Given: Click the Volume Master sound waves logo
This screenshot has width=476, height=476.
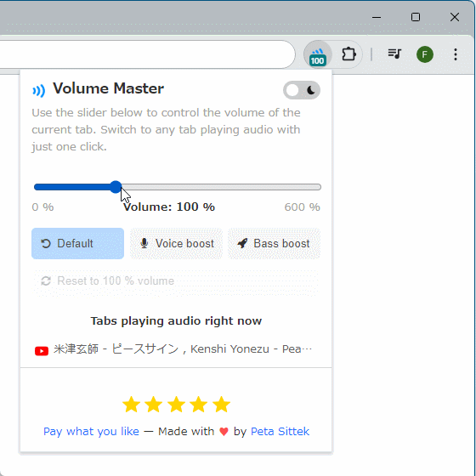Looking at the screenshot, I should [39, 90].
